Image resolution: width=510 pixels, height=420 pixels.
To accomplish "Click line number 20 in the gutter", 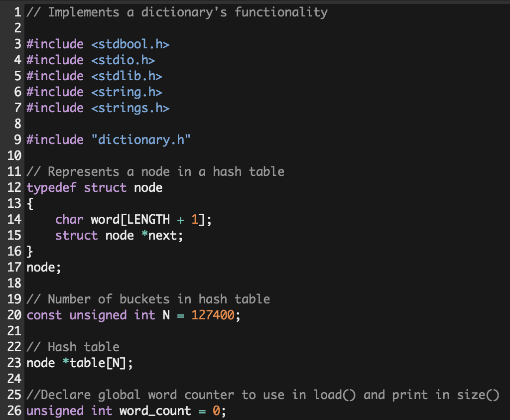I will pos(14,315).
